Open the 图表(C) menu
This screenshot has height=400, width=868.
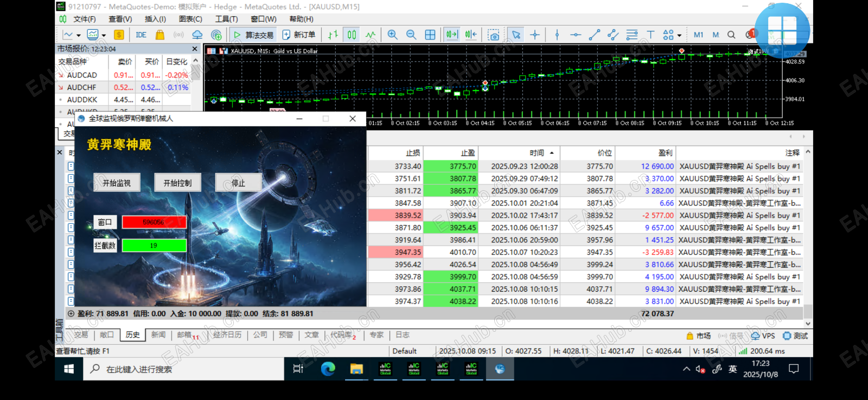(190, 19)
